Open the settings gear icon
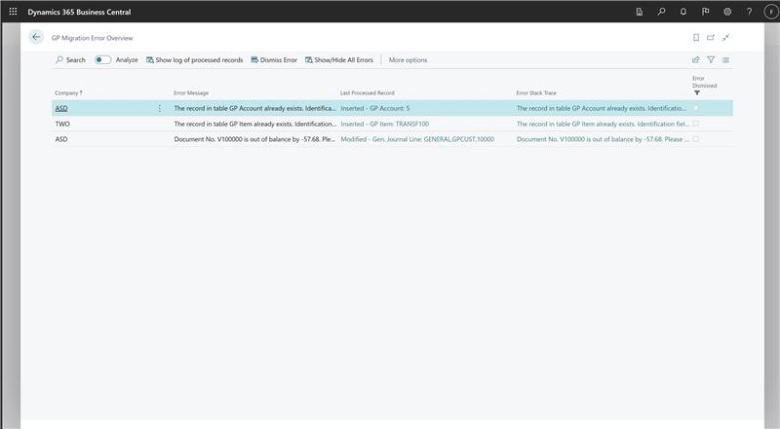Screen dimensions: 780x429 [x=727, y=11]
